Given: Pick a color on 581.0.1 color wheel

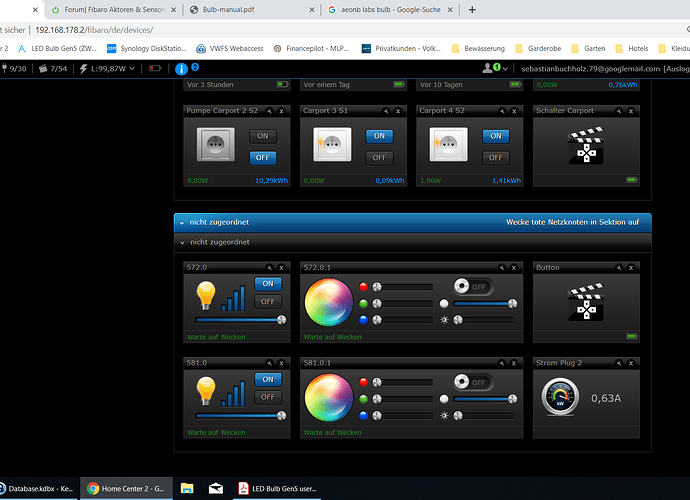Looking at the screenshot, I should (329, 398).
